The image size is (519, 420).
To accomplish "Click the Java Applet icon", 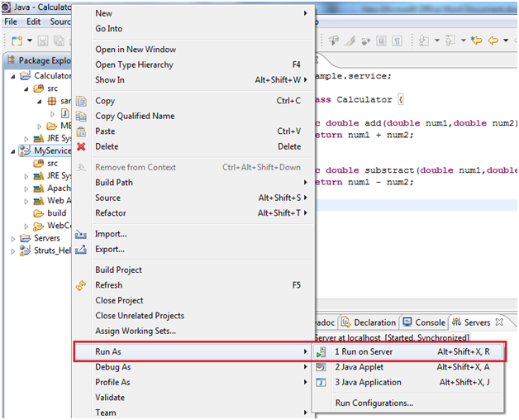I will 321,367.
